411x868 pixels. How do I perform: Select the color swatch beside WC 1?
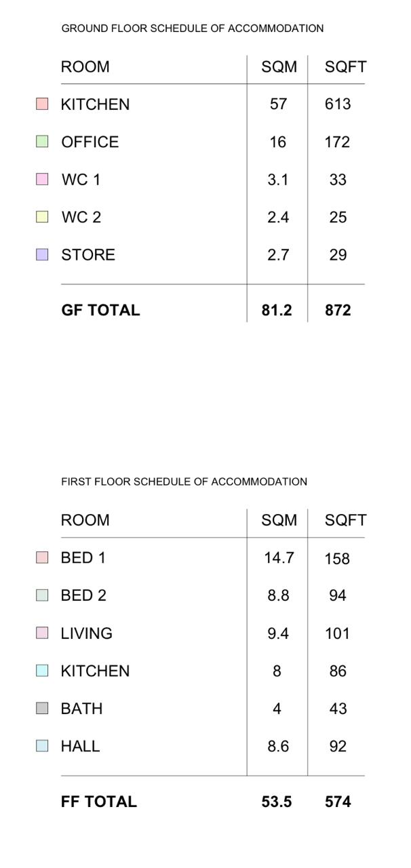pos(42,179)
